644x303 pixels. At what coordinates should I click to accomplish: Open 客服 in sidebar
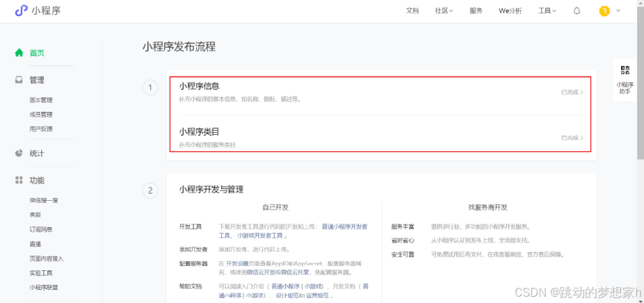click(35, 215)
